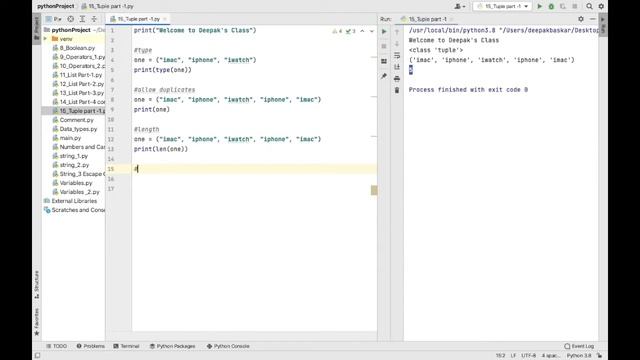Toggle Scroll to End in Run console

point(397,67)
